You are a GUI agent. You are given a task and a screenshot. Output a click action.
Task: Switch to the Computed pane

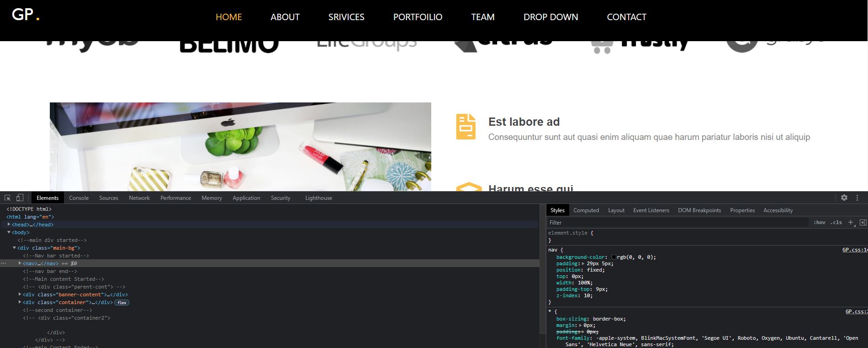point(586,210)
